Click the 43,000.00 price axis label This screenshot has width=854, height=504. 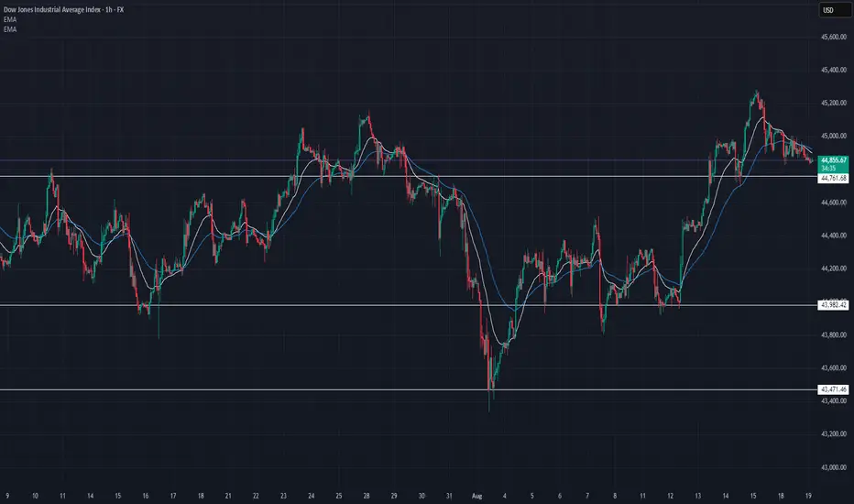[832, 467]
